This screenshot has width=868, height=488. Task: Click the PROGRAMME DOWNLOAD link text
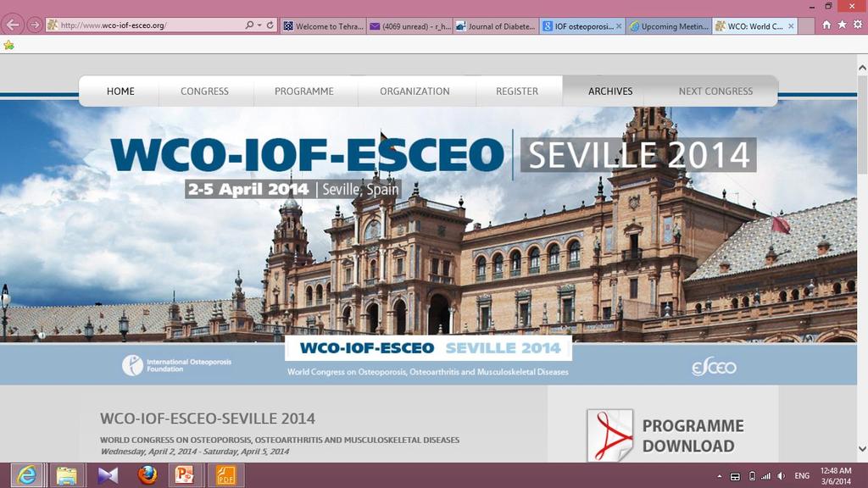[x=693, y=435]
